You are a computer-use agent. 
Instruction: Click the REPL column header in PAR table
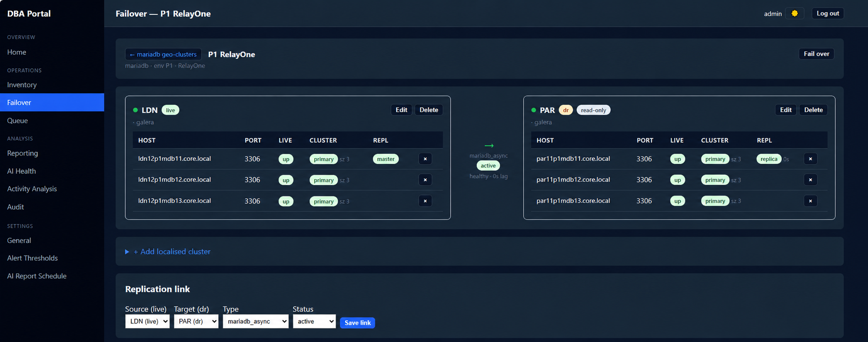764,140
